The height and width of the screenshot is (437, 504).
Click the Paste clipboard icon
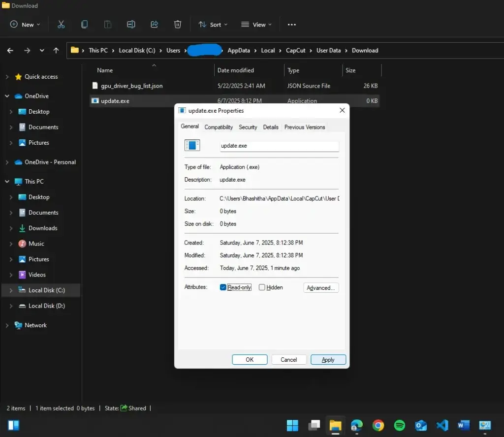[x=108, y=25]
